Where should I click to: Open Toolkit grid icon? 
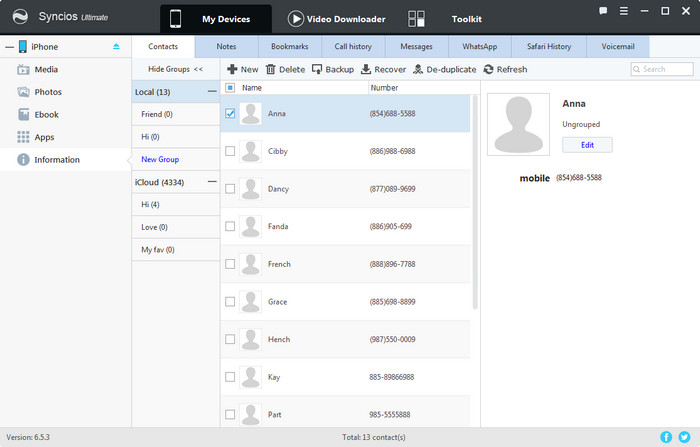coord(416,19)
